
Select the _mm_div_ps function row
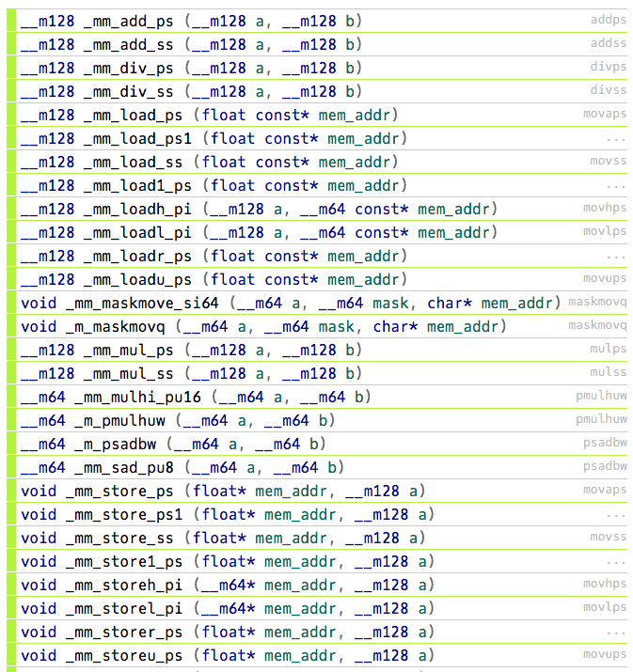tap(317, 68)
